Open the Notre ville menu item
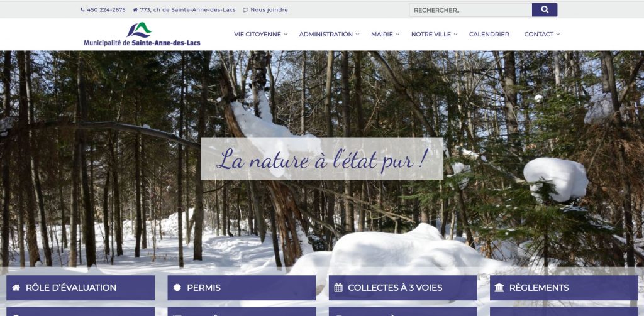Image resolution: width=644 pixels, height=316 pixels. pos(431,35)
